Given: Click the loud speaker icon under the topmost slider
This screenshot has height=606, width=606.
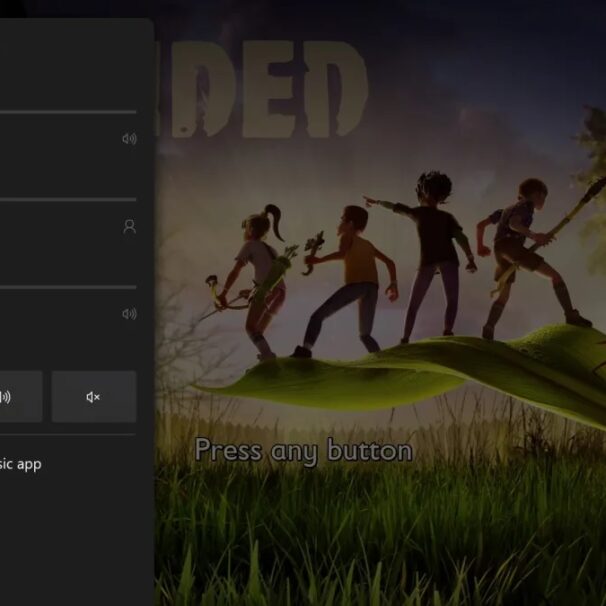Looking at the screenshot, I should click(x=129, y=139).
